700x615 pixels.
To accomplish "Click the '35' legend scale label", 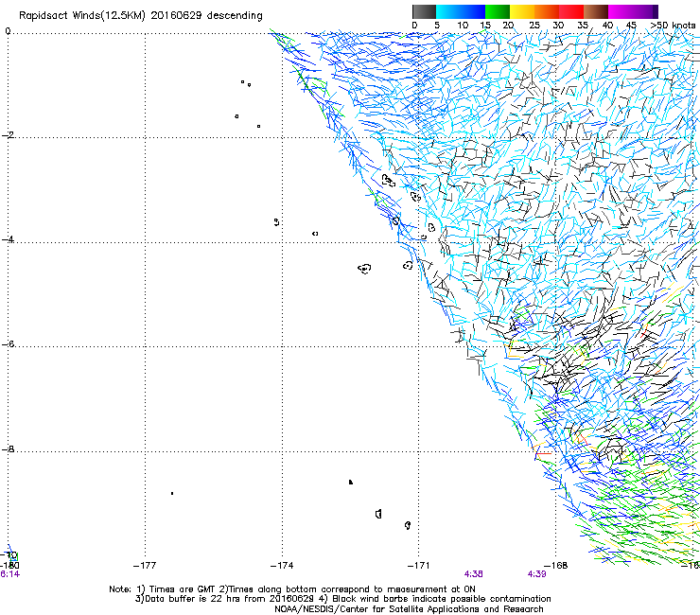I will click(583, 26).
